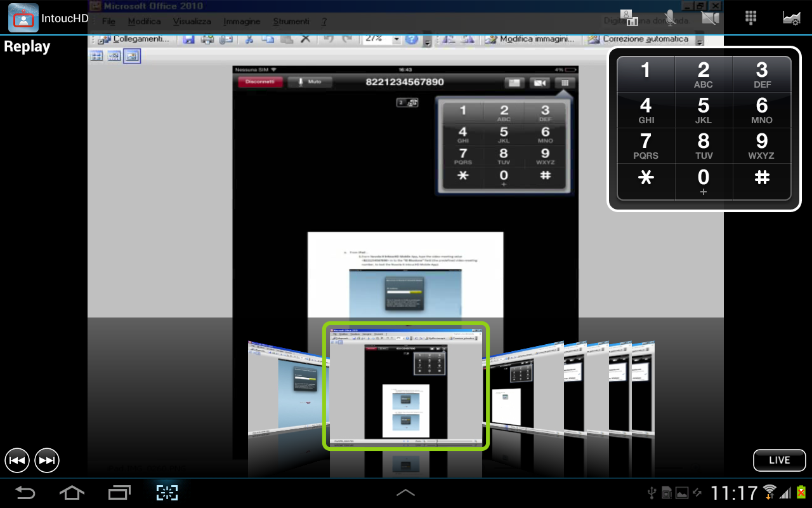Tap keypad digit 1
Viewport: 812px width, 508px height.
pos(646,75)
